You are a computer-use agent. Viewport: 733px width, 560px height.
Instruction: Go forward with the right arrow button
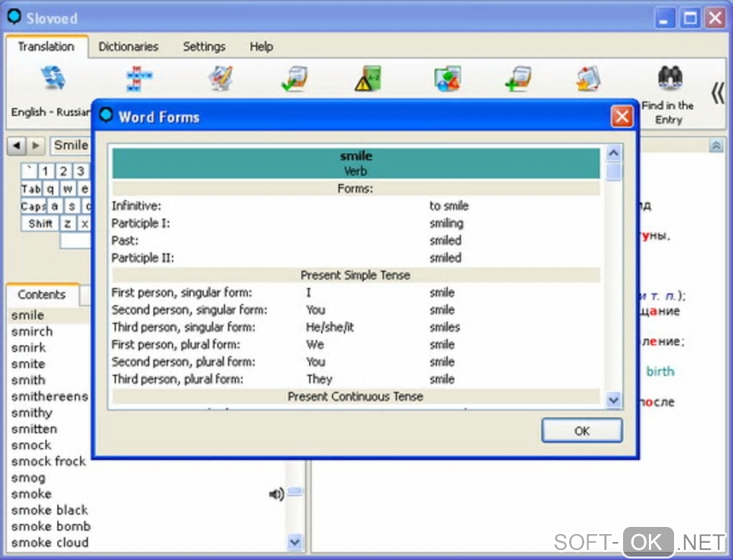point(35,146)
